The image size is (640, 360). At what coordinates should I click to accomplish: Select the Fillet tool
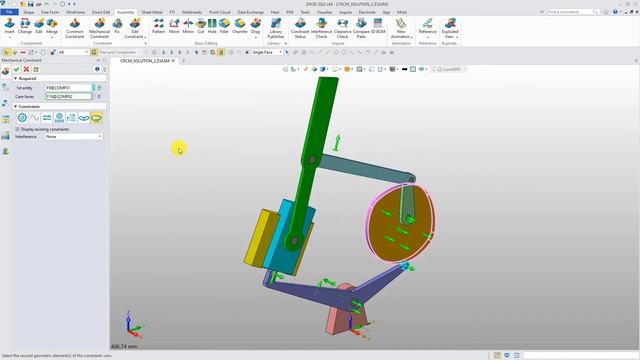point(224,26)
